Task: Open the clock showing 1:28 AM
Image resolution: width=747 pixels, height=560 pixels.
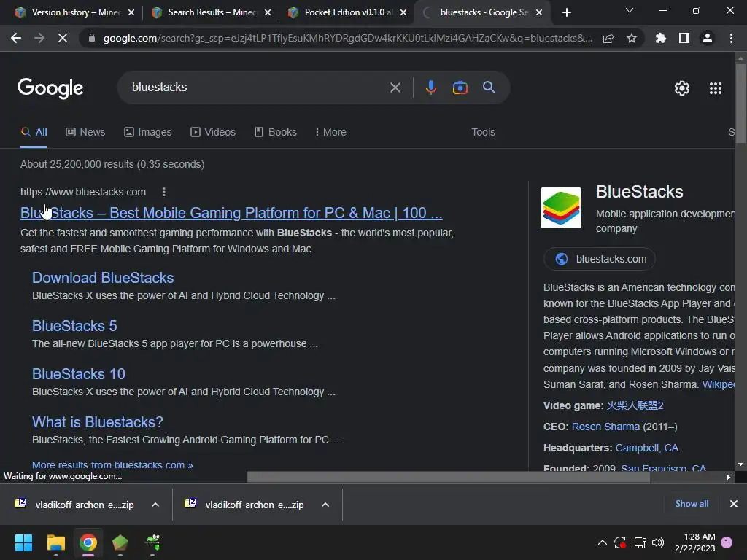Action: (695, 542)
